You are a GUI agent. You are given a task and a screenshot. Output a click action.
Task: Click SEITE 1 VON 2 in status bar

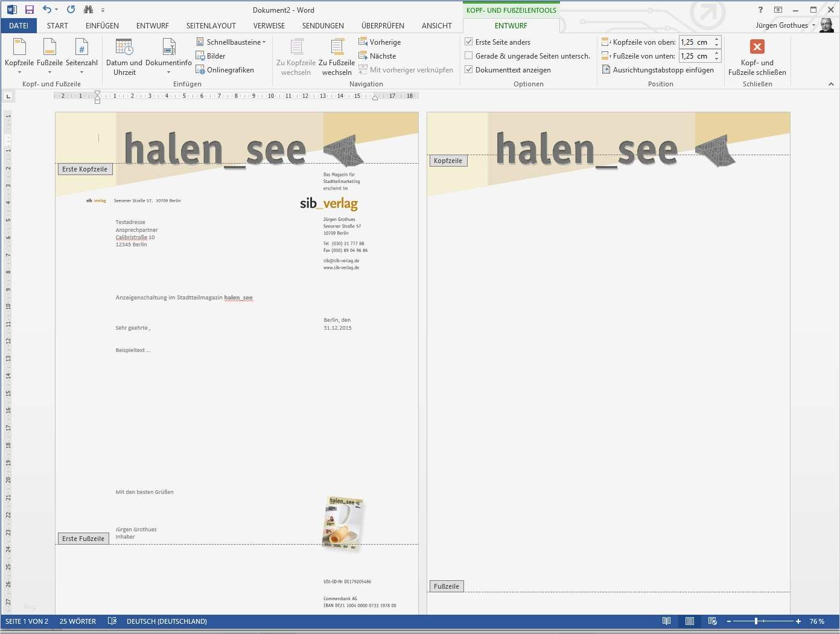[27, 621]
